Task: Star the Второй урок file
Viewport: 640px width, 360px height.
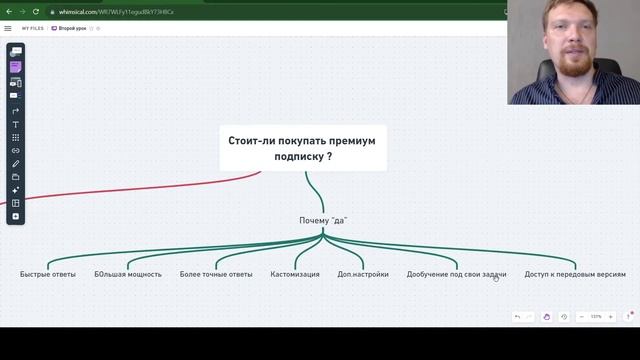Action: [91, 29]
